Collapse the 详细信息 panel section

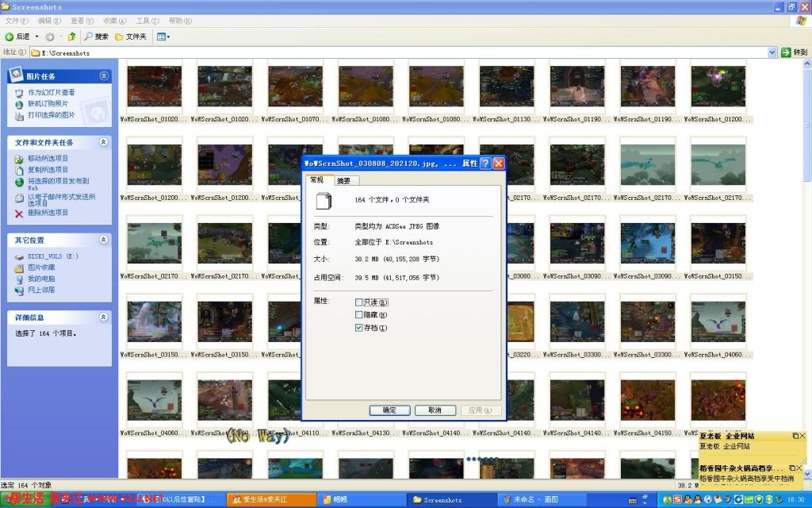pyautogui.click(x=104, y=317)
